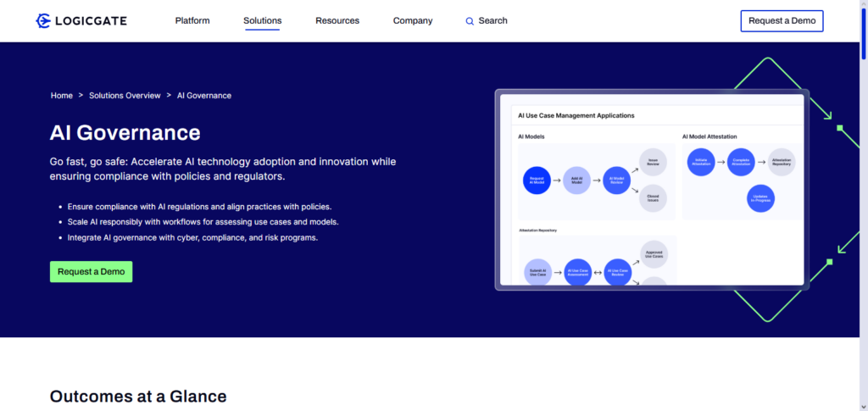The height and width of the screenshot is (411, 868).
Task: Click the bullet about integrating AI governance
Action: (192, 237)
